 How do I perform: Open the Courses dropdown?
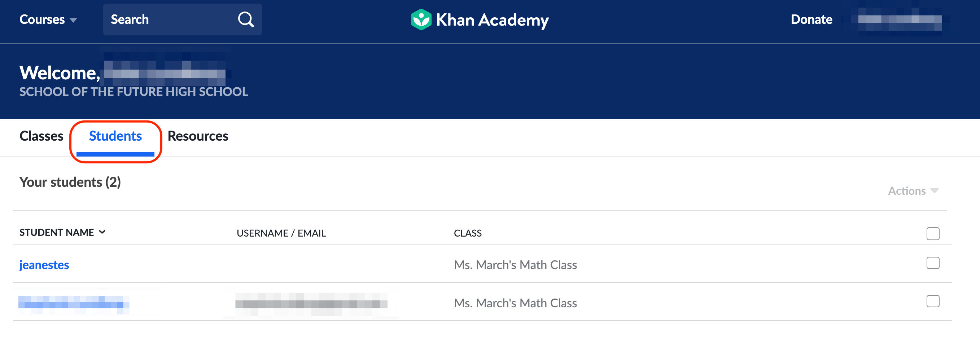pos(48,19)
